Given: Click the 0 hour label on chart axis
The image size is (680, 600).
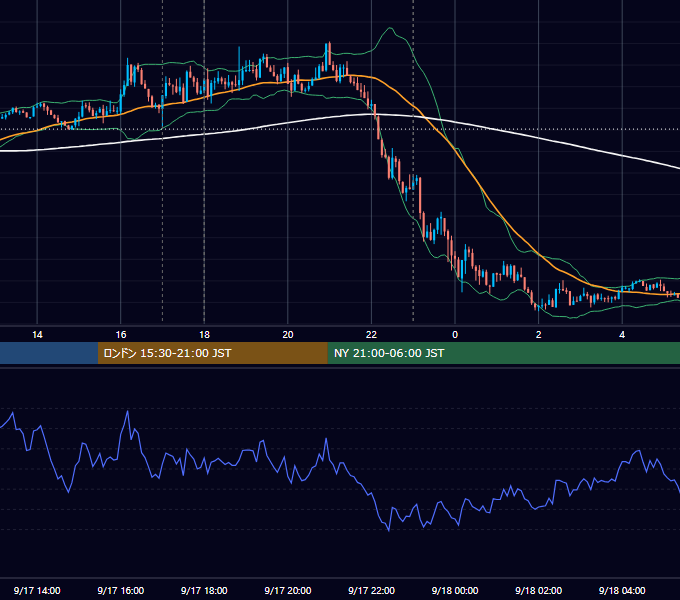Looking at the screenshot, I should [455, 335].
